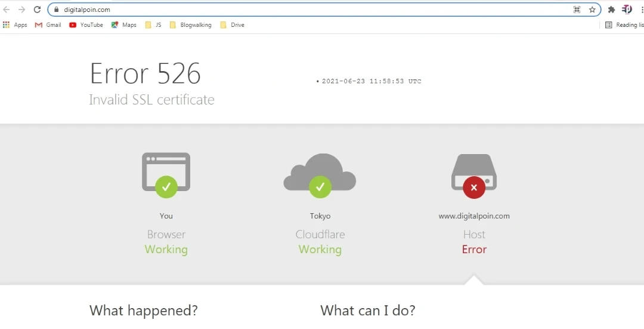
Task: Open the Gmail bookmark
Action: [48, 24]
